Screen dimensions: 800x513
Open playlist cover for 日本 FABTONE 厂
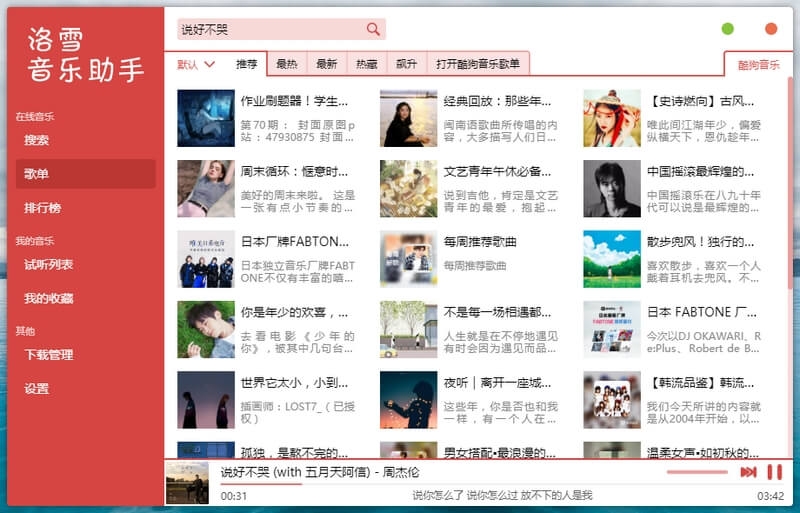pos(612,329)
